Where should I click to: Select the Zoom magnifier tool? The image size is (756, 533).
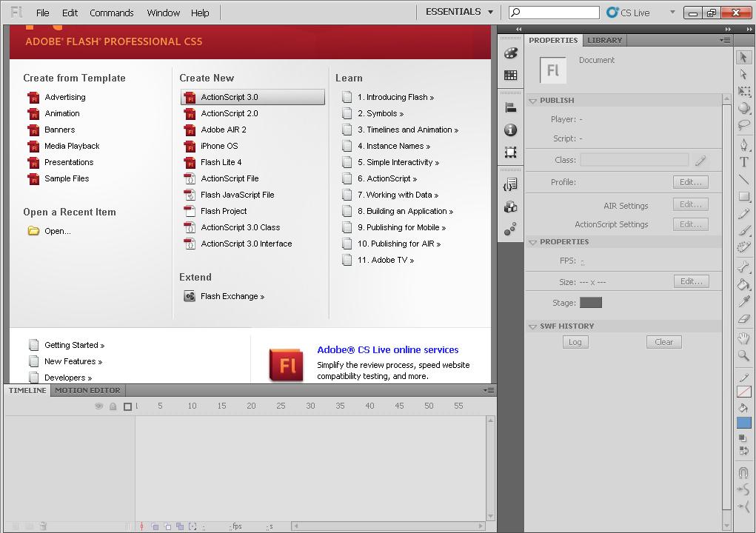pos(744,355)
